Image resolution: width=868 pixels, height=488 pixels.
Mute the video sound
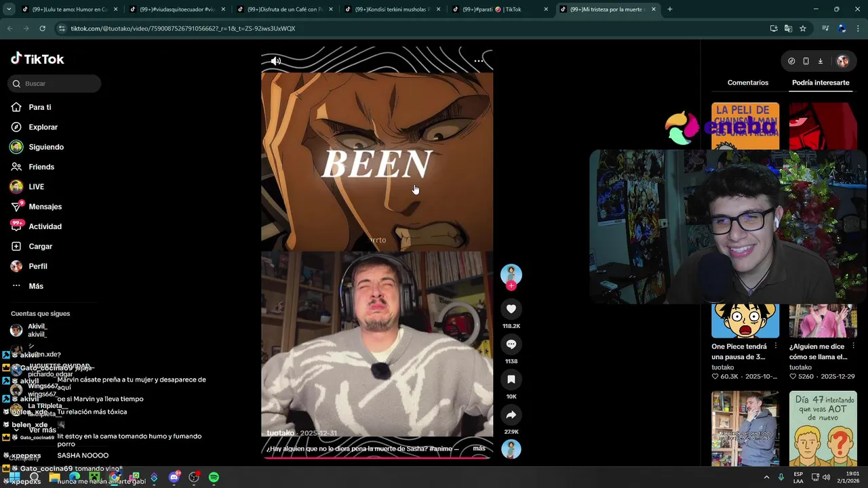click(275, 61)
